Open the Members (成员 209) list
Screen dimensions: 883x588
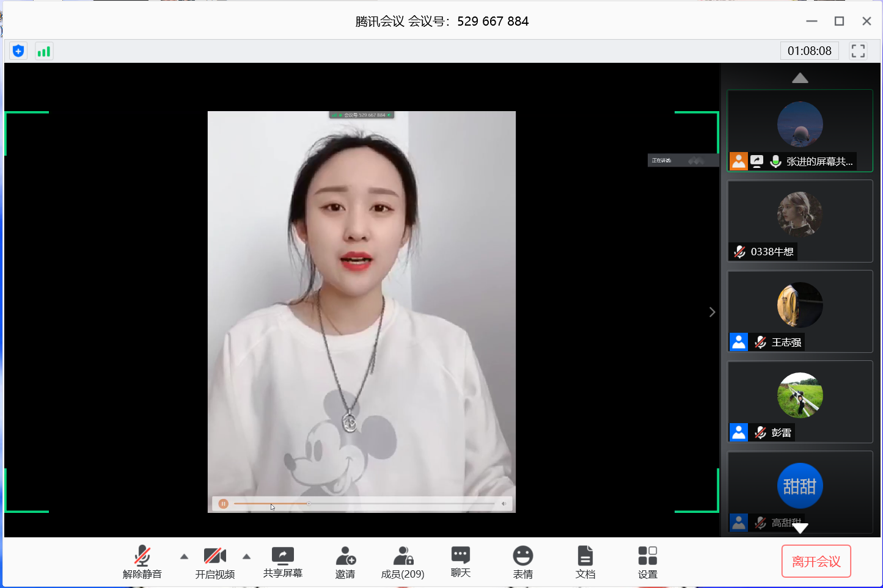pos(403,562)
